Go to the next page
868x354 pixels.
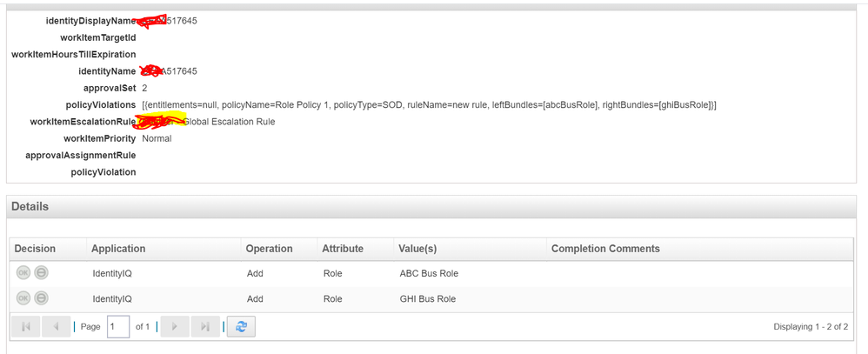pyautogui.click(x=175, y=326)
